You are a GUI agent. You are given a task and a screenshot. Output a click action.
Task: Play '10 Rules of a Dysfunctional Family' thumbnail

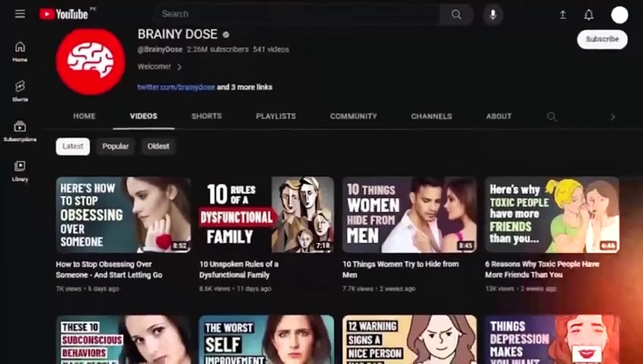coord(266,214)
